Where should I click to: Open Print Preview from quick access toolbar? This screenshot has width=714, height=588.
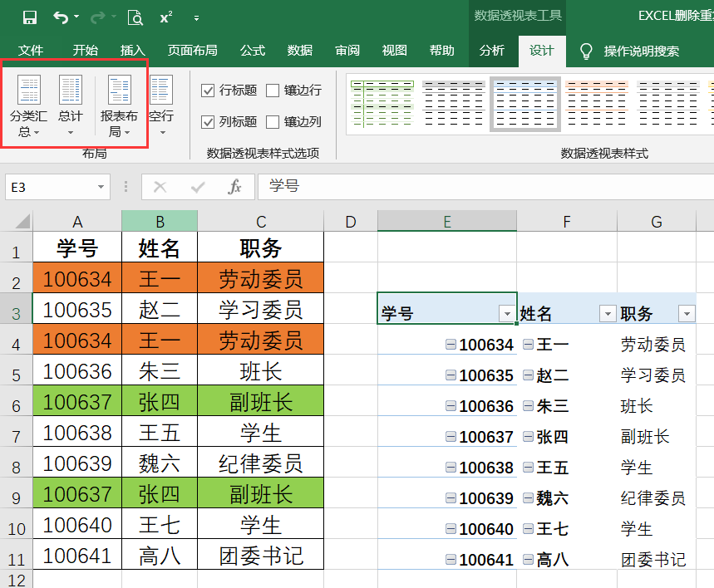(135, 17)
